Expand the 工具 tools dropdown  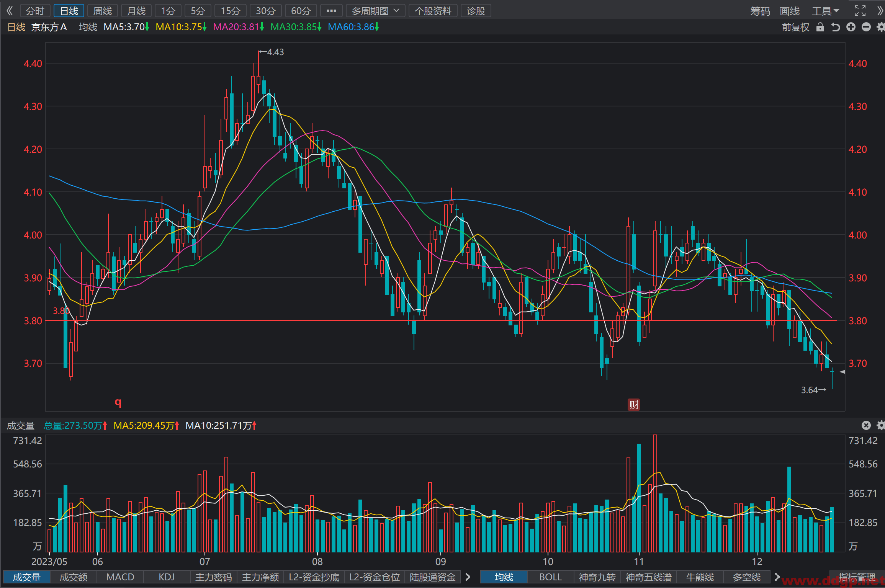coord(825,11)
